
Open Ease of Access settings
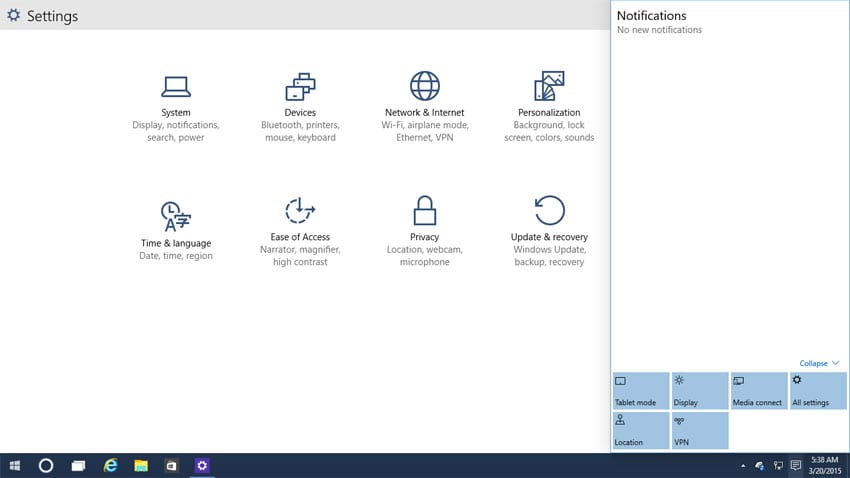[300, 231]
